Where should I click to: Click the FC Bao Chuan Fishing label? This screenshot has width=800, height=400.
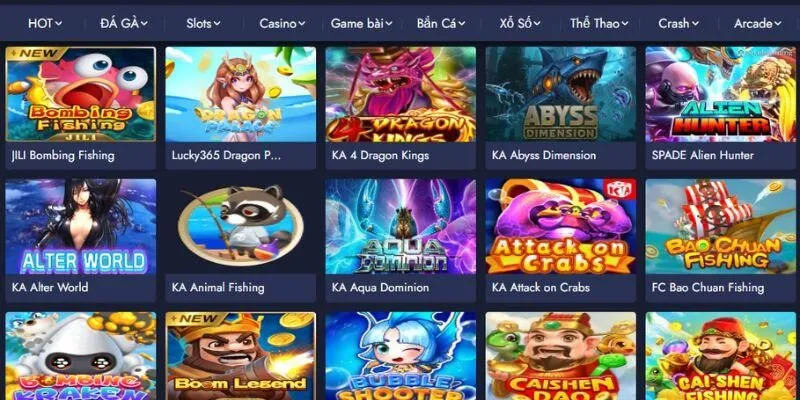coord(708,287)
